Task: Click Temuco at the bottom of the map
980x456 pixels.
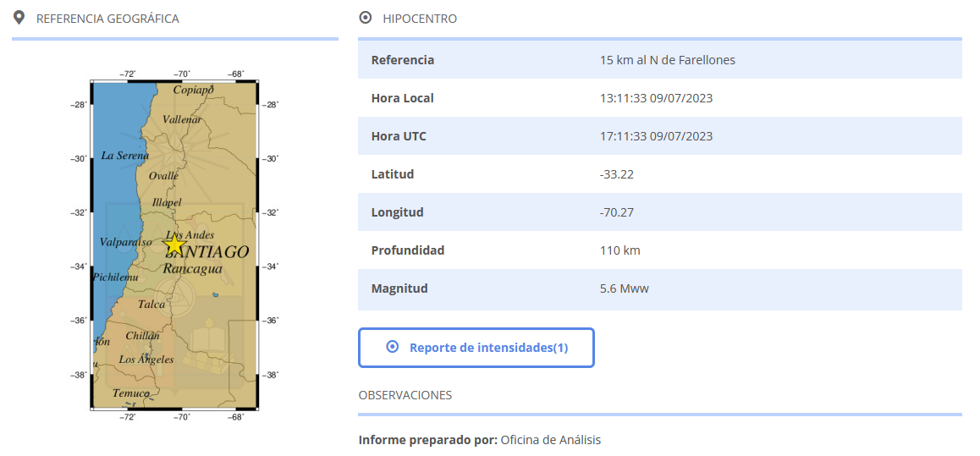Action: (130, 393)
